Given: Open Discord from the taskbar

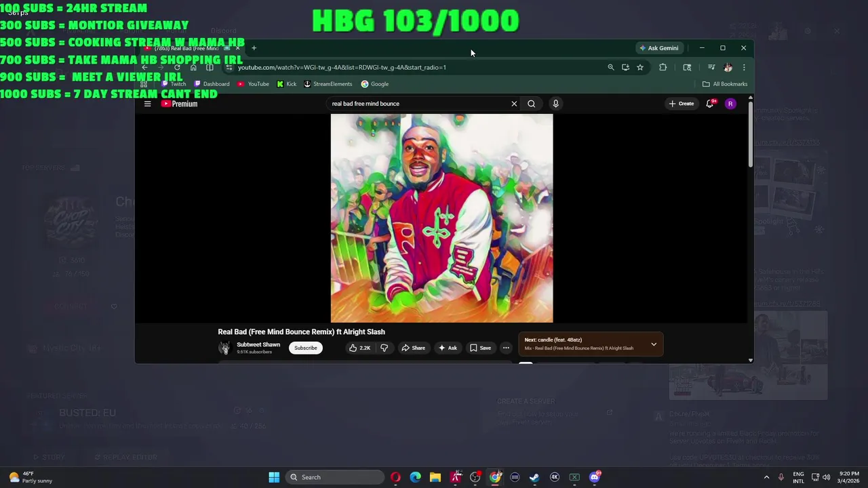Looking at the screenshot, I should pyautogui.click(x=595, y=477).
